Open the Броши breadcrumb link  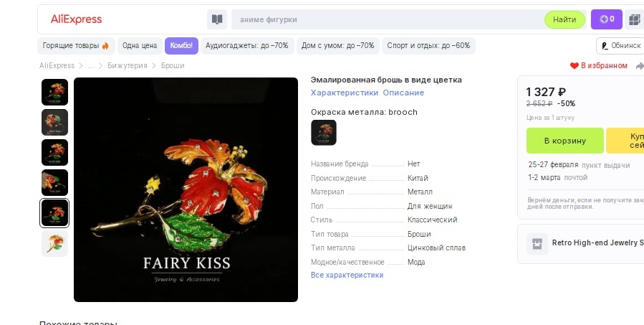pos(173,65)
